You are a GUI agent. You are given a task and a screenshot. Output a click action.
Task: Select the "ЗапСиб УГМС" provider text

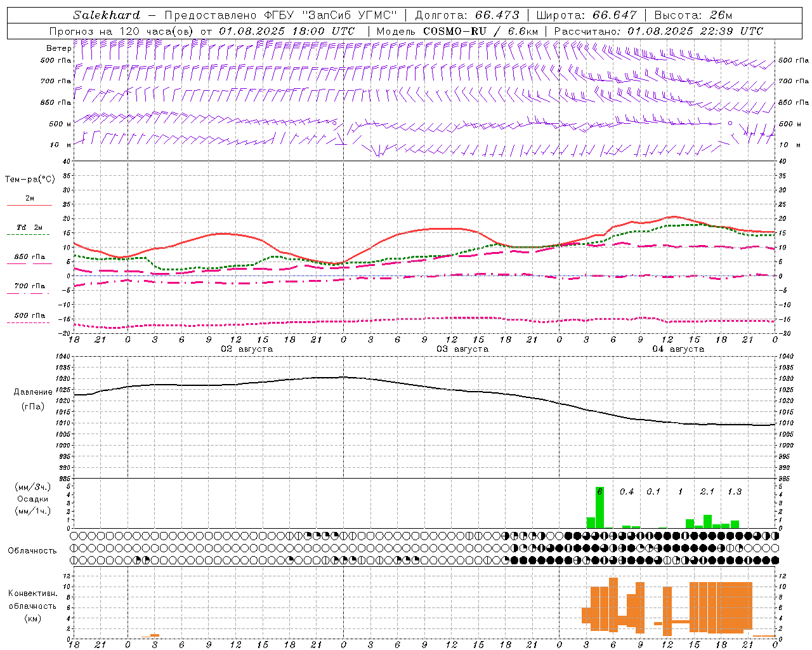pos(351,15)
